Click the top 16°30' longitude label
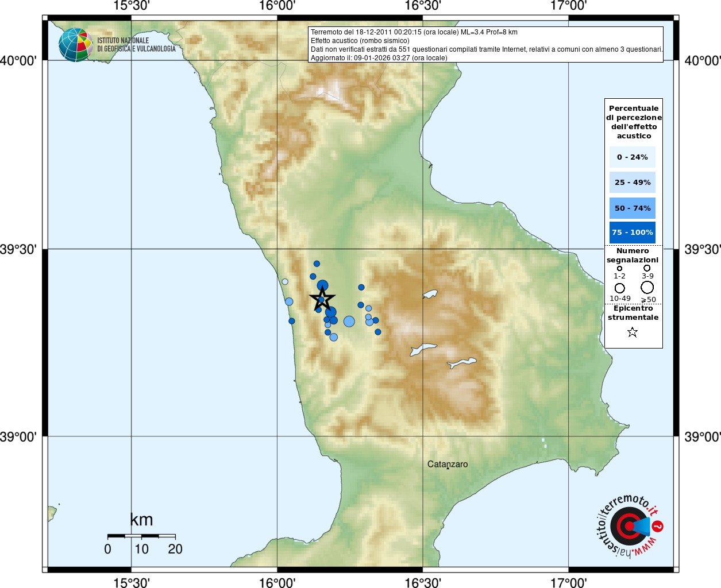Image resolution: width=721 pixels, height=588 pixels. 423,6
